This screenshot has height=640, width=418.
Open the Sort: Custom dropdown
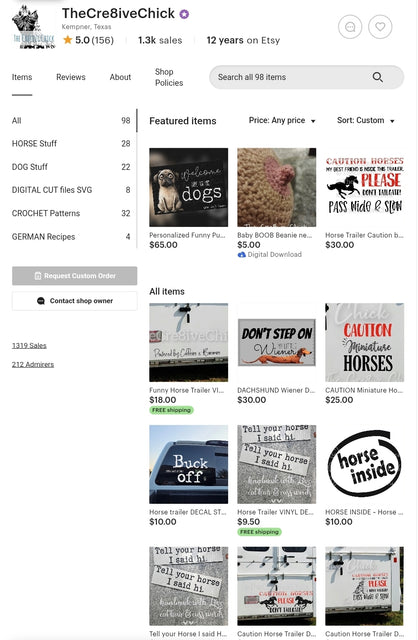(365, 120)
